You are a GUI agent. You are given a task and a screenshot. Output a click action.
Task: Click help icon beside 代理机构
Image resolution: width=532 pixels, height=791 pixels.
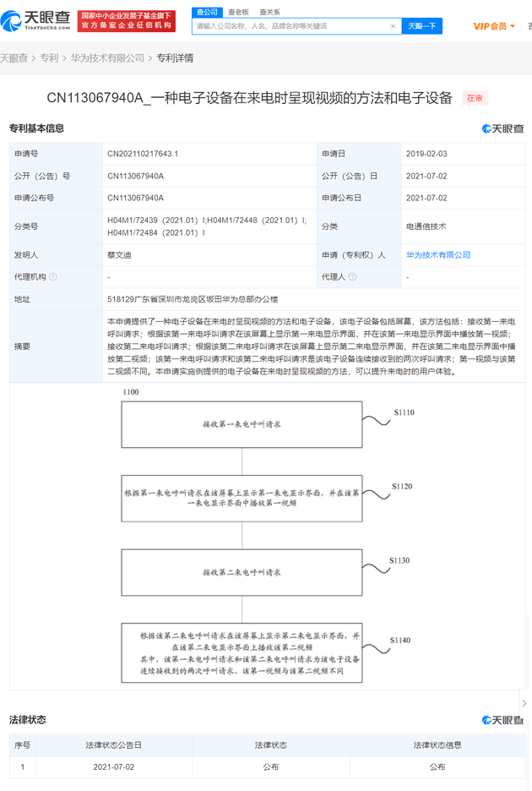point(53,276)
